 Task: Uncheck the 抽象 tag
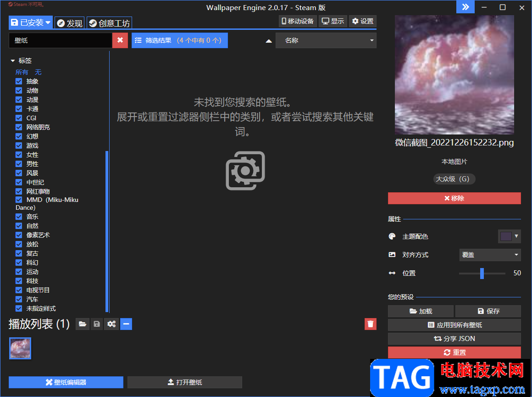tap(19, 82)
